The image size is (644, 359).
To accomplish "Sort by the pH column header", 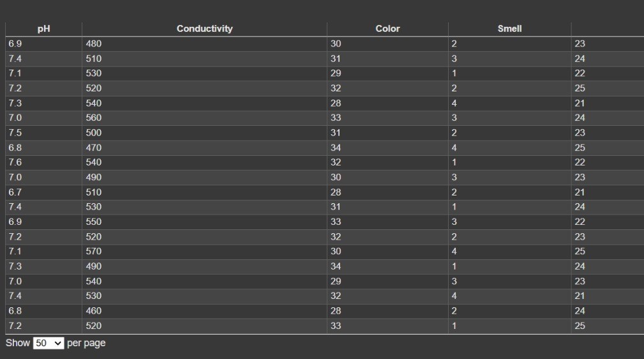I will click(43, 29).
